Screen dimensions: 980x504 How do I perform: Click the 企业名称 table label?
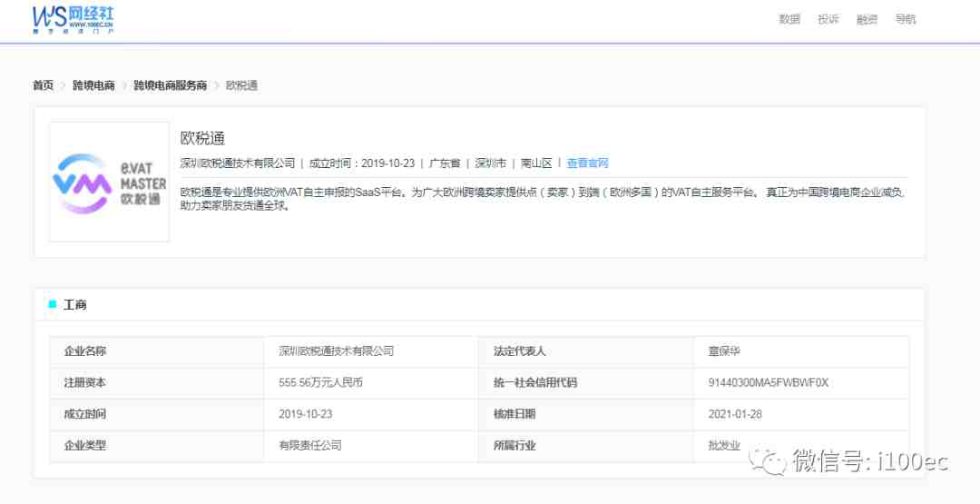pos(85,351)
